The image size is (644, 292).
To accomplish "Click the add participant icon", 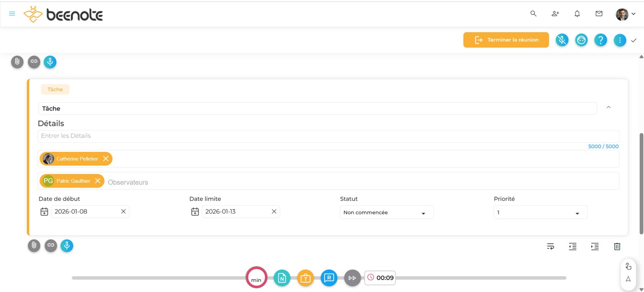I will [555, 14].
